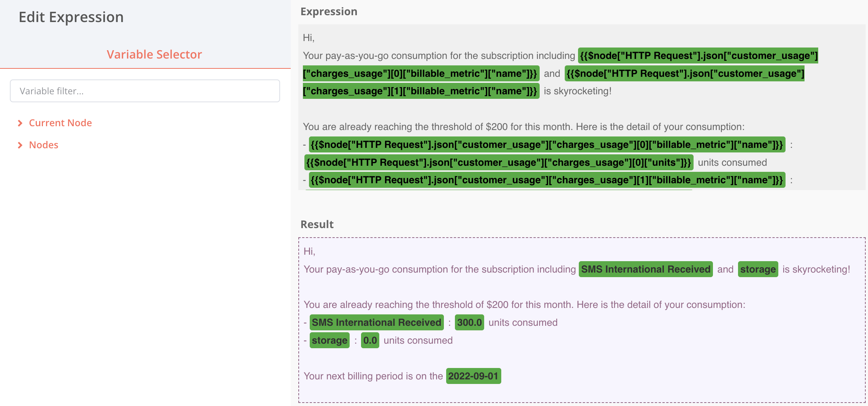Screen dimensions: 868x406
Task: Click the 'storage' badge in result first paragraph
Action: 758,269
